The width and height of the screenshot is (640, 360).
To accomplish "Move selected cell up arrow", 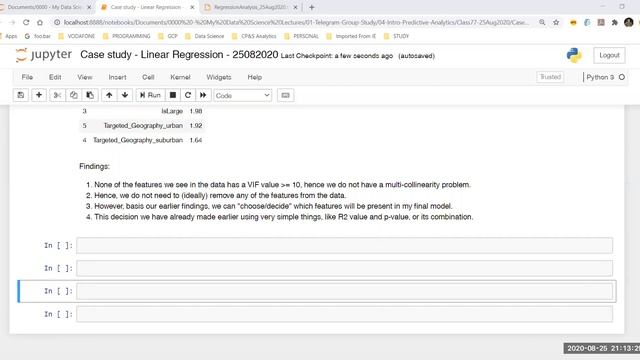I will [109, 95].
